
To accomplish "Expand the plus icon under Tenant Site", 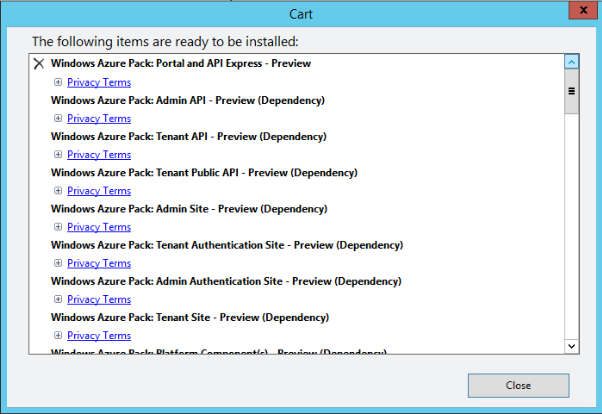I will [58, 335].
